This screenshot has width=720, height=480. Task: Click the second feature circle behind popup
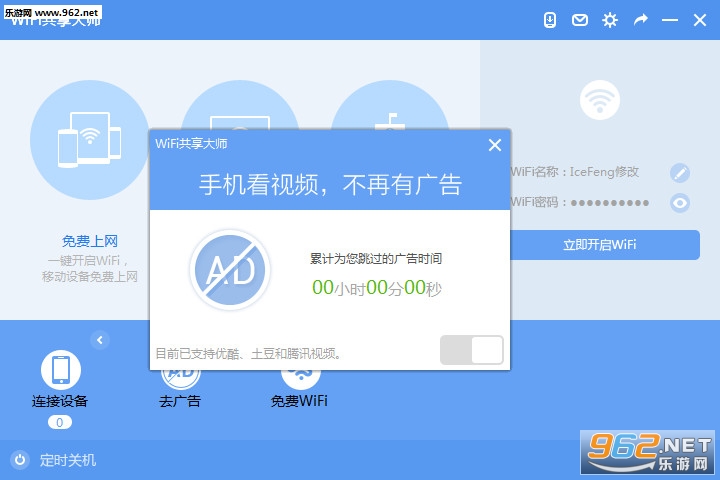point(240,106)
